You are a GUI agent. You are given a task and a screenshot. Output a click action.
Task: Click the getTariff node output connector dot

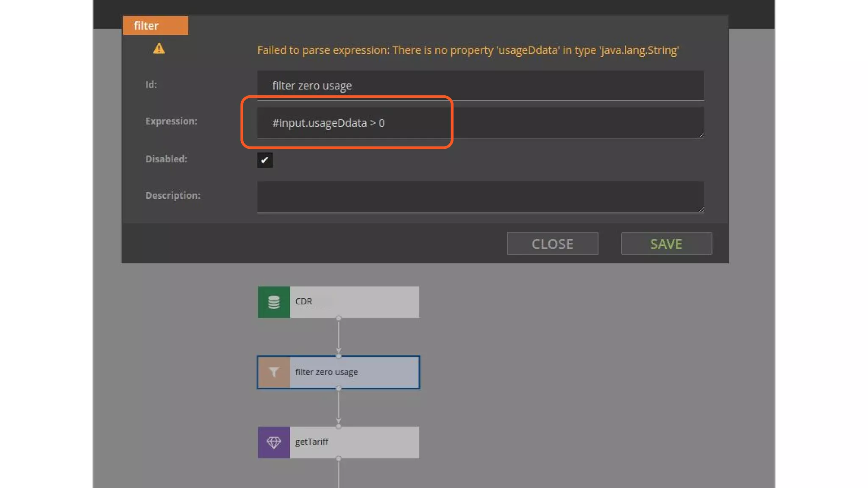click(338, 458)
